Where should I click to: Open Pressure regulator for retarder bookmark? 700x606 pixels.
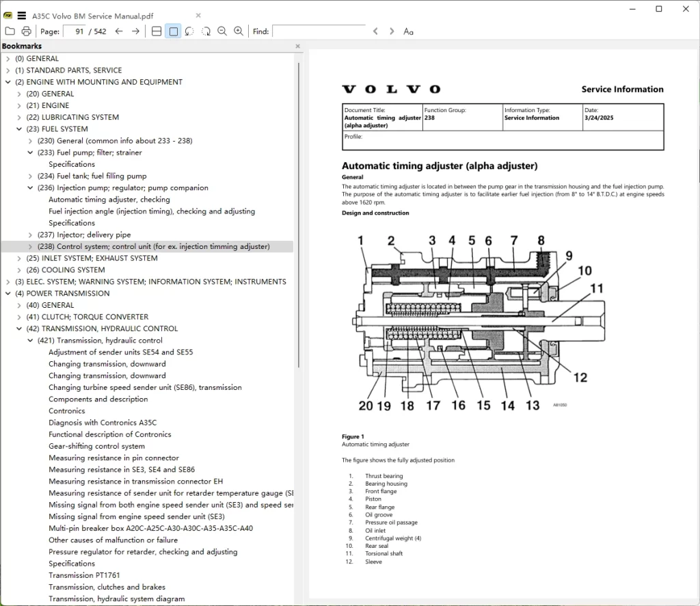[x=143, y=552]
